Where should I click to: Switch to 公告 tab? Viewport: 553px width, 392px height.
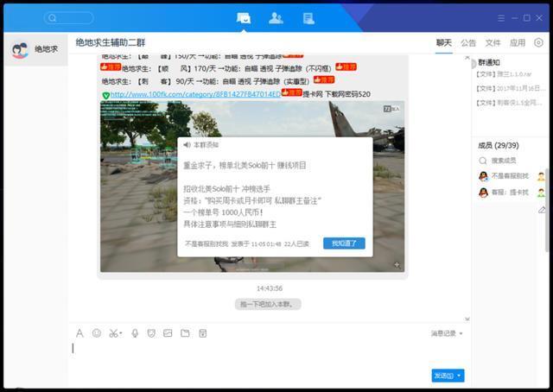click(x=468, y=43)
